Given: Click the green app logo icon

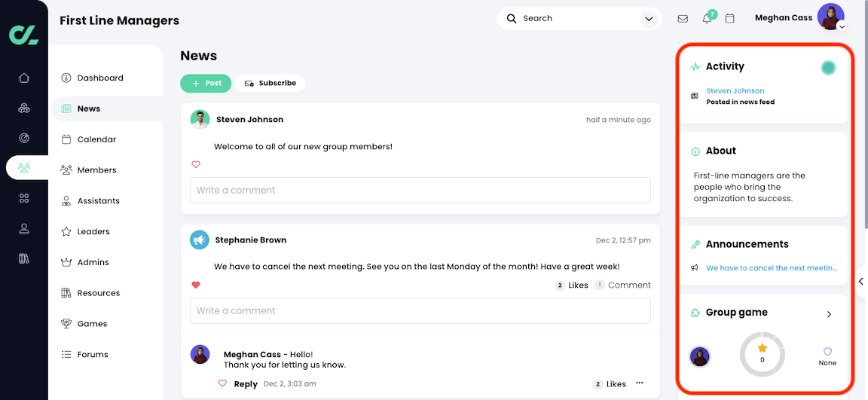Looking at the screenshot, I should pyautogui.click(x=24, y=35).
